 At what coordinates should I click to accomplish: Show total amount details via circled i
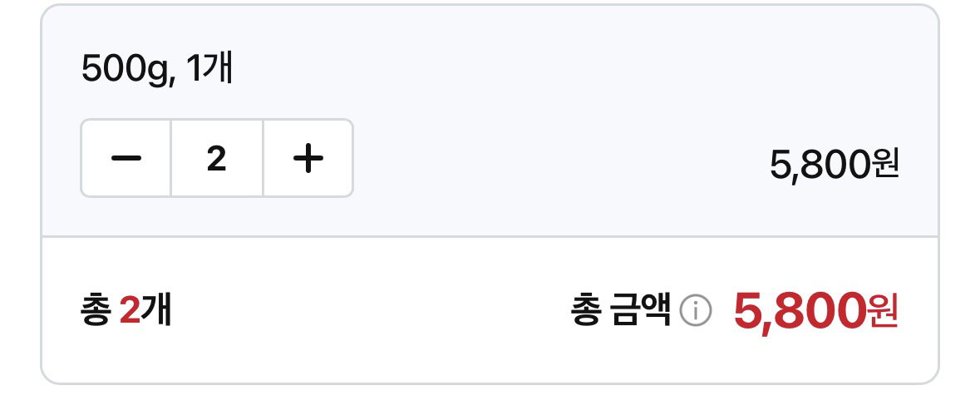coord(696,311)
